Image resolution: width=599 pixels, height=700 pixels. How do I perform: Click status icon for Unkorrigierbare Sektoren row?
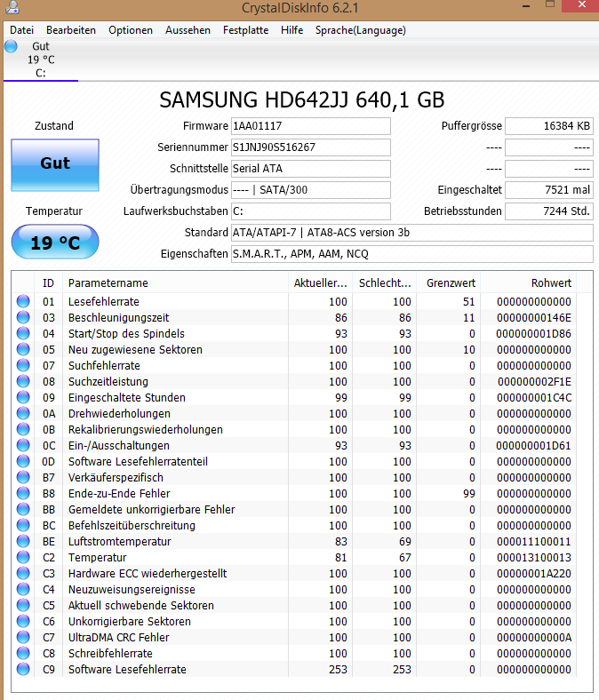tap(23, 622)
